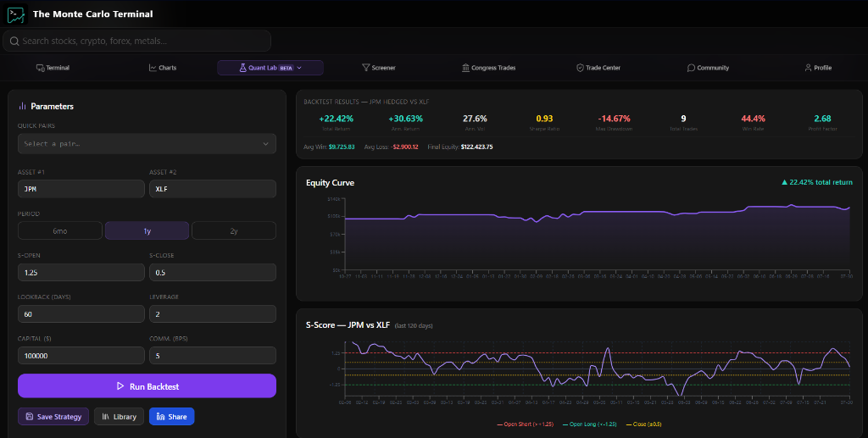Image resolution: width=868 pixels, height=438 pixels.
Task: Click the Congress Trades building icon
Action: [465, 68]
